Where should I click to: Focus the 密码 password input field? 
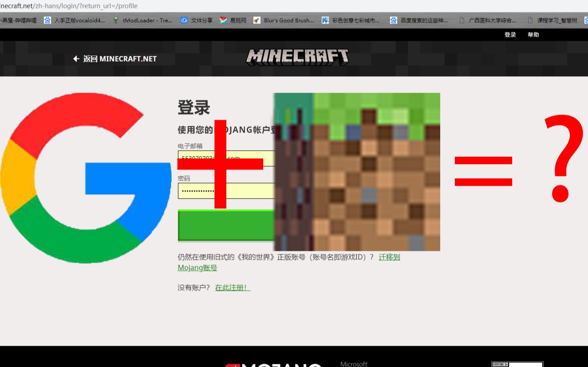[x=226, y=191]
